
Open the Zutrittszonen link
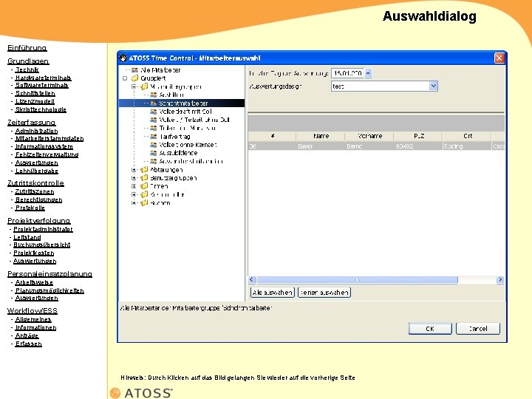coord(35,191)
